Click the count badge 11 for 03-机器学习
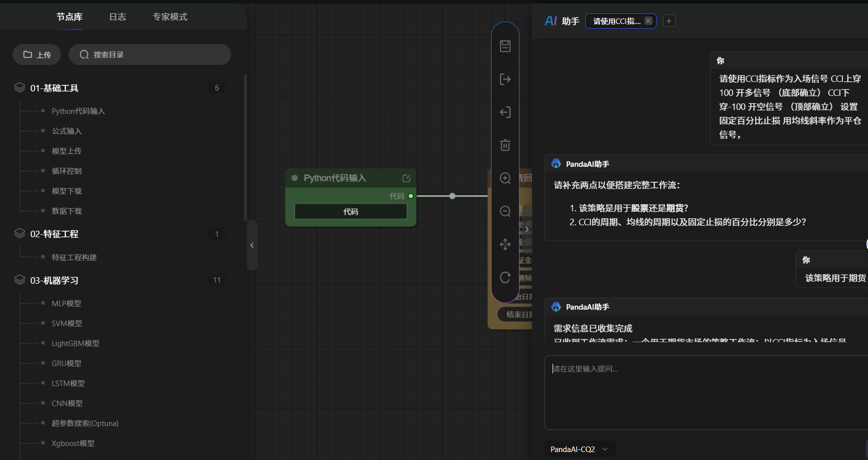This screenshot has width=868, height=460. [216, 280]
